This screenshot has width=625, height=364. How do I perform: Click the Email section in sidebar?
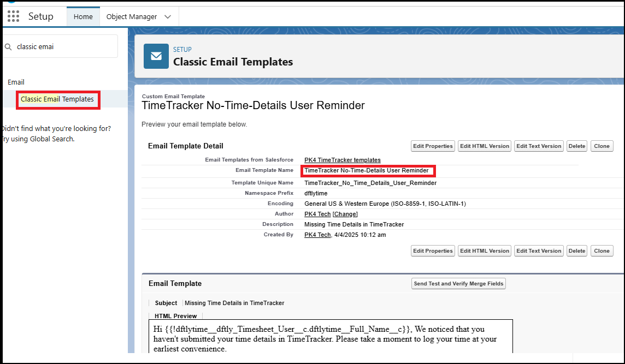16,82
